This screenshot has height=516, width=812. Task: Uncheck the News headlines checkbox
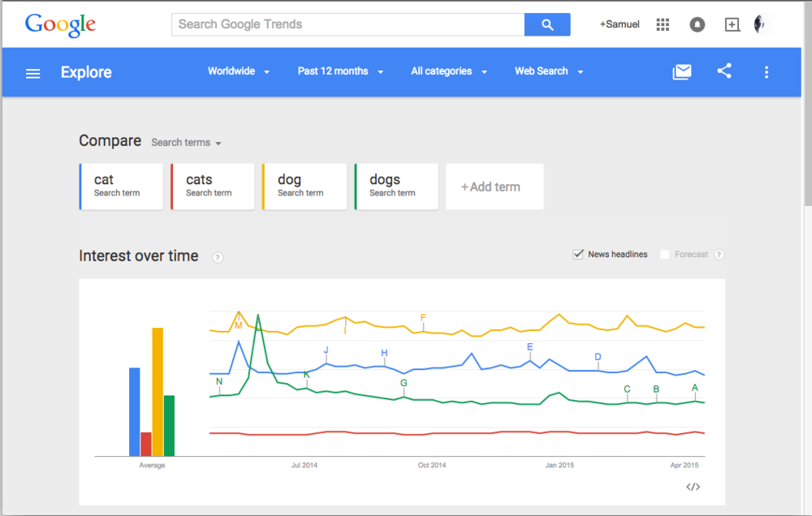[x=578, y=254]
